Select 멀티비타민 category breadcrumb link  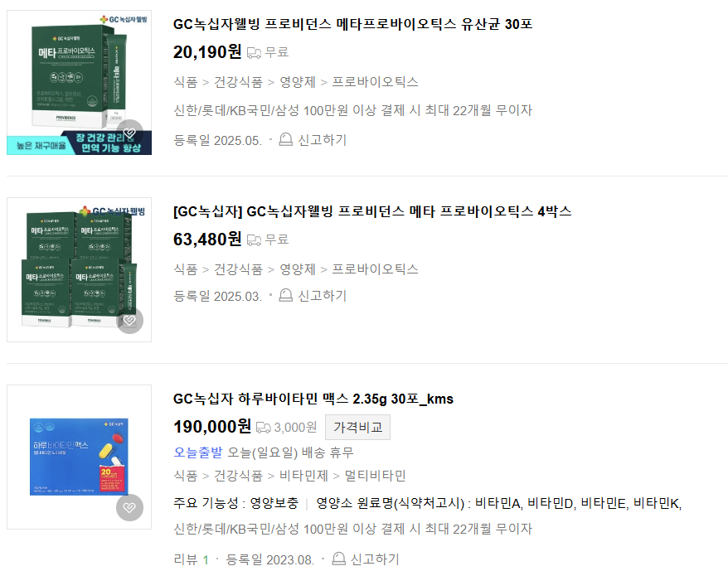(375, 476)
